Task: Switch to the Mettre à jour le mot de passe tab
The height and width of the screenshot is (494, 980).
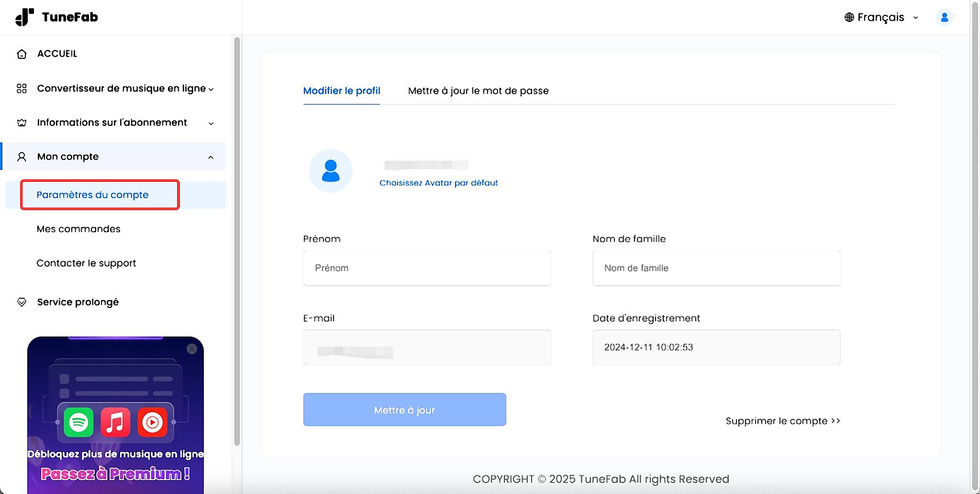Action: point(478,91)
